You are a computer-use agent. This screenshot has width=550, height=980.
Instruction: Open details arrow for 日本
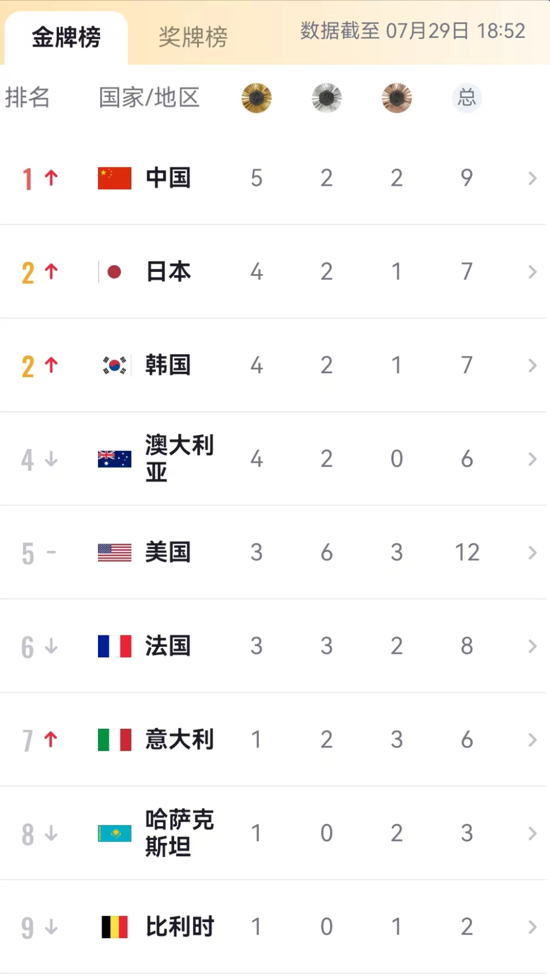click(x=532, y=272)
